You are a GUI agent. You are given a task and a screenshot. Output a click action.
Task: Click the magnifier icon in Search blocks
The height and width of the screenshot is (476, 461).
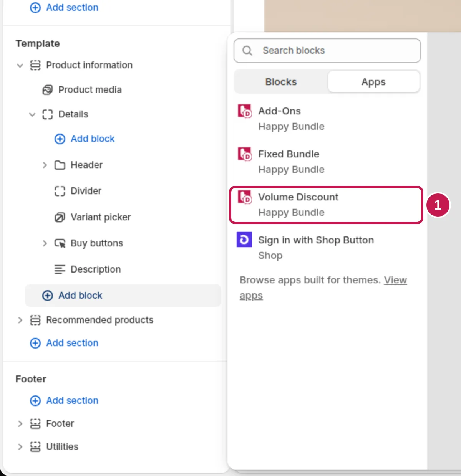pos(247,51)
